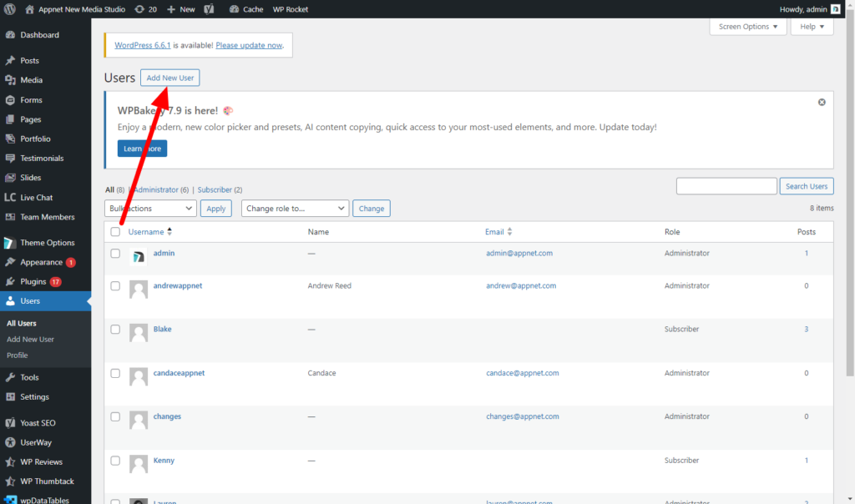Screen dimensions: 855x504
Task: Click the Plugins plug icon
Action: (10, 282)
